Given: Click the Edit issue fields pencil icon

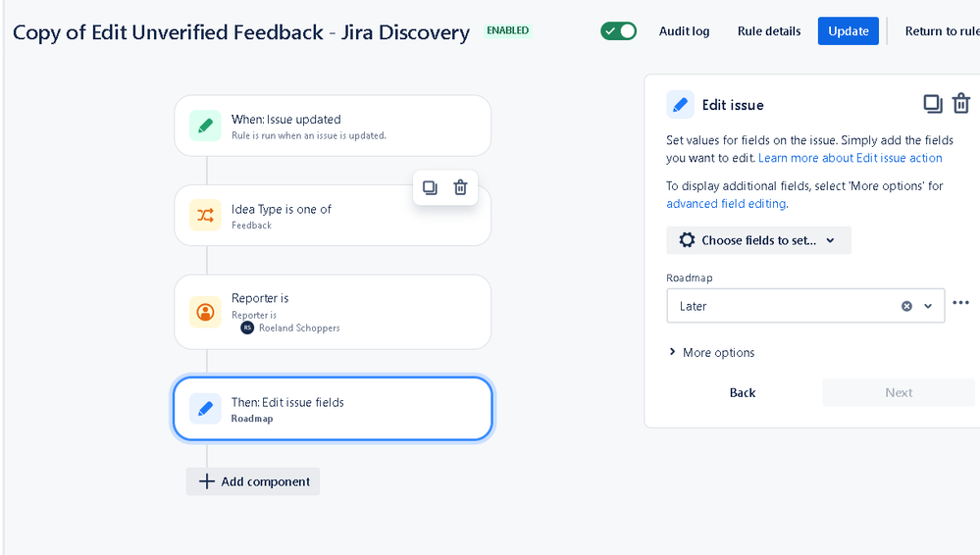Looking at the screenshot, I should 205,409.
